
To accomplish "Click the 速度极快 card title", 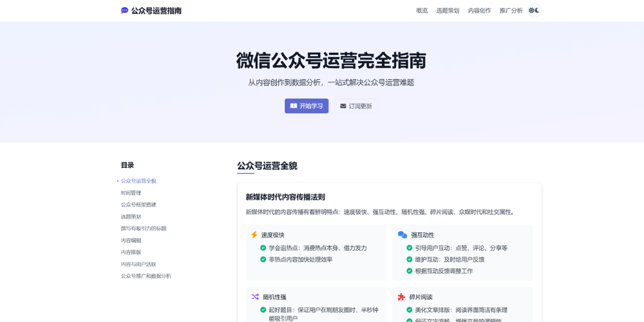I will 272,235.
